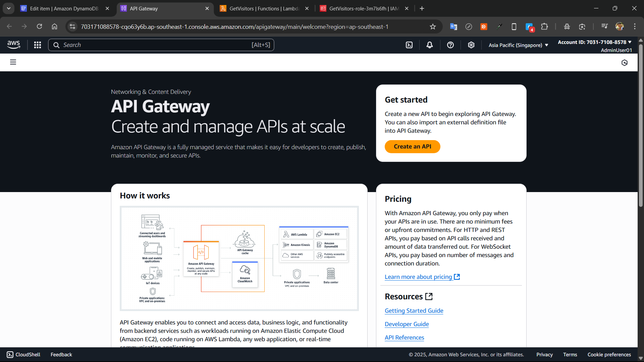Go to the browser home page
This screenshot has height=362, width=644.
pos(54,26)
